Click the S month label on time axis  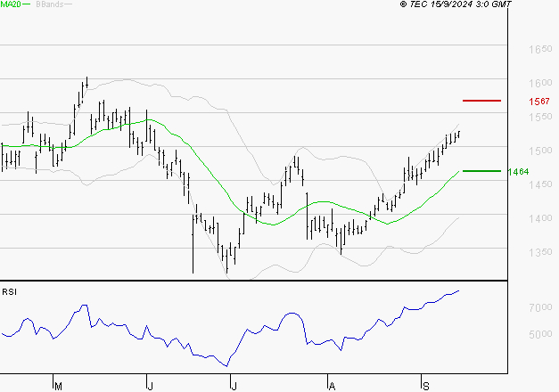coord(425,387)
